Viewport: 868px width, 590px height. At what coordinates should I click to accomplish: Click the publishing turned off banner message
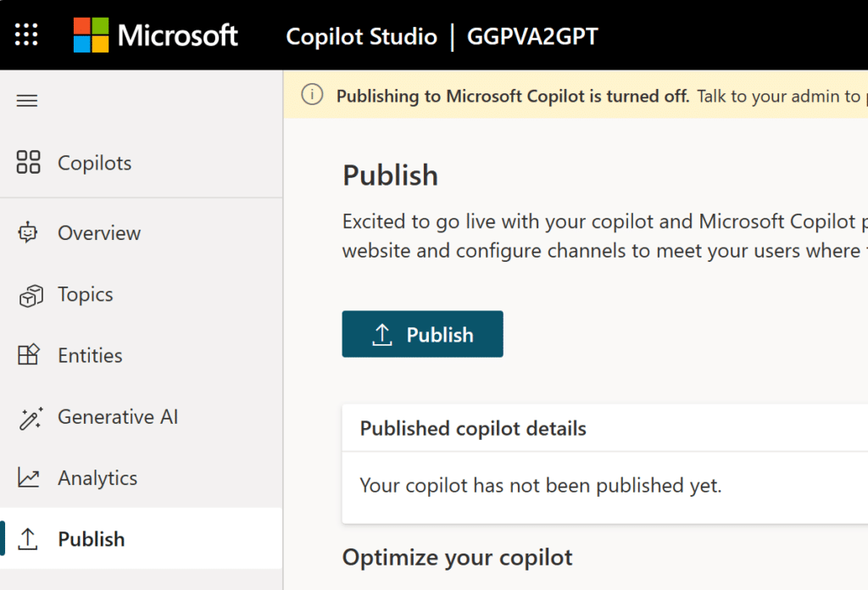coord(512,96)
